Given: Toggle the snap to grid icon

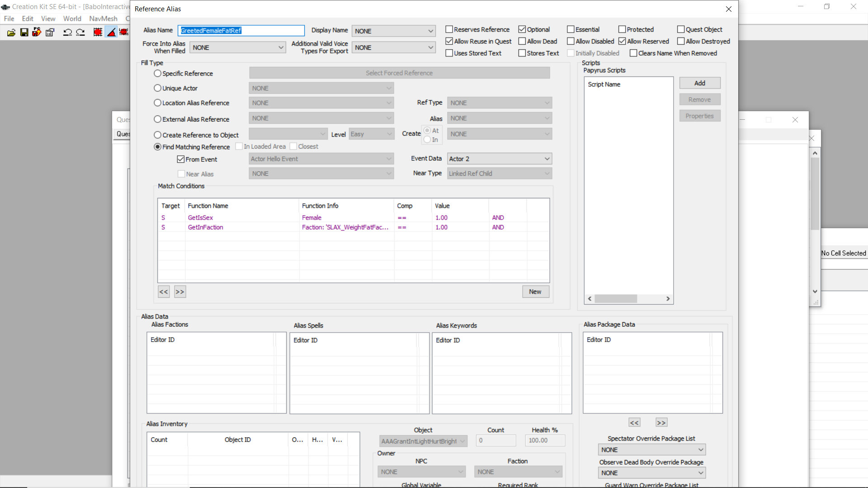Looking at the screenshot, I should tap(98, 32).
